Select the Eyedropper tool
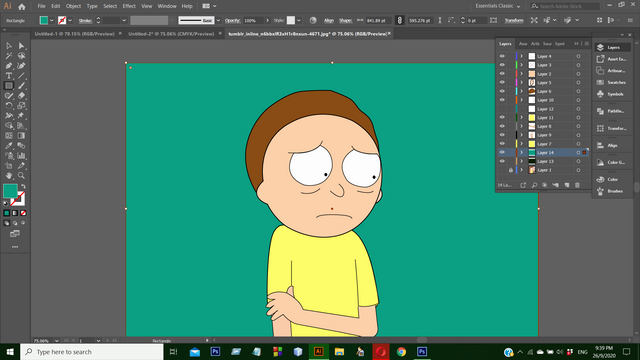 click(9, 146)
